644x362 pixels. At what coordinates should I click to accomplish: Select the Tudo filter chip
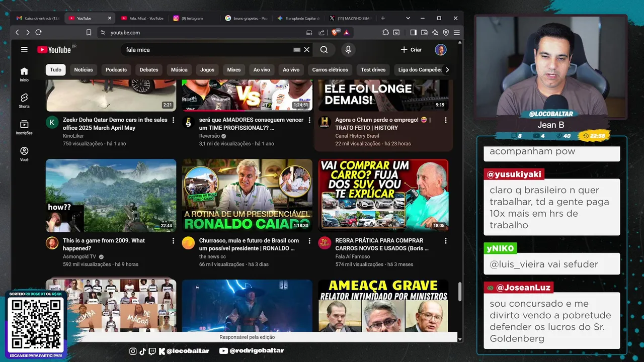tap(56, 70)
